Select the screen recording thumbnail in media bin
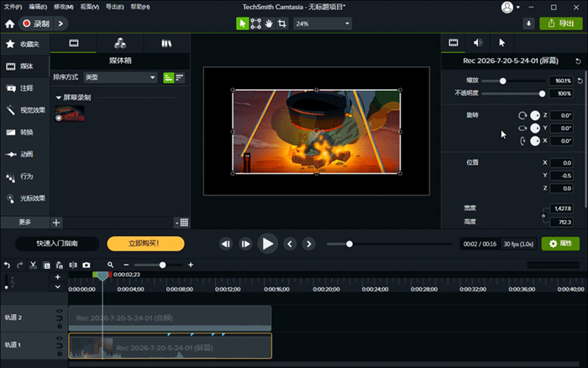The height and width of the screenshot is (368, 588). point(70,113)
